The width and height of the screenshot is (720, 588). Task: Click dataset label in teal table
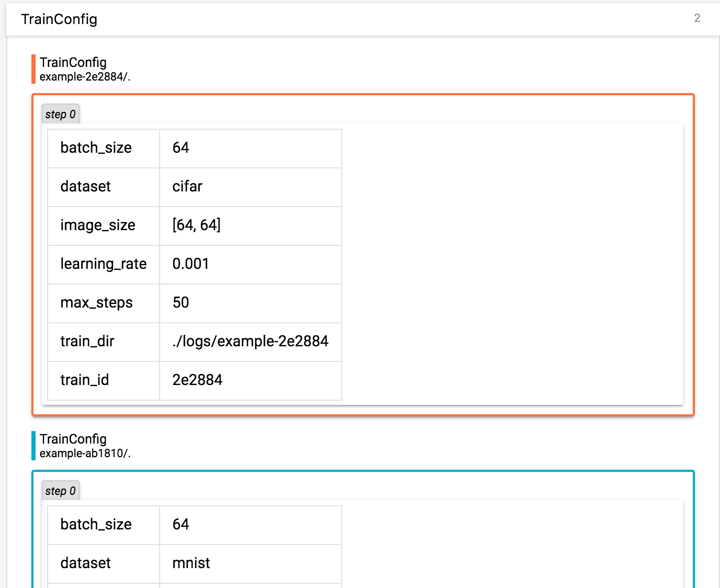coord(85,563)
